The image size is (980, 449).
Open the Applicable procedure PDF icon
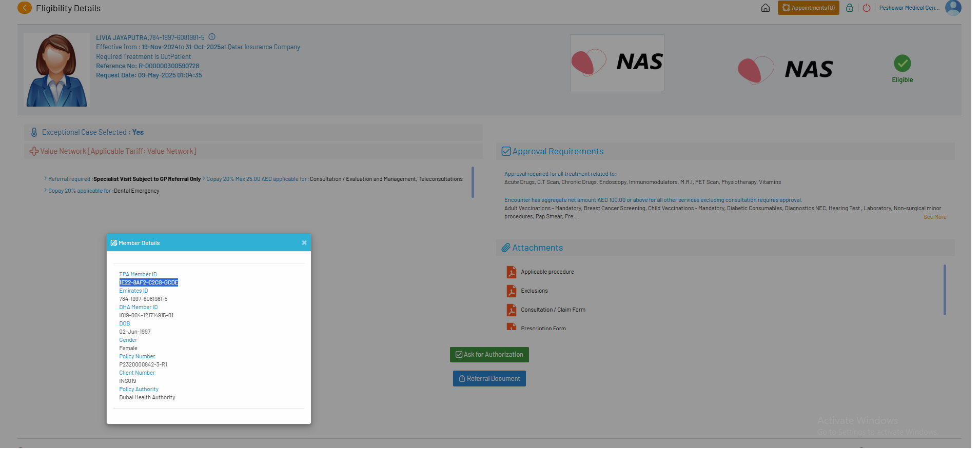pyautogui.click(x=512, y=272)
